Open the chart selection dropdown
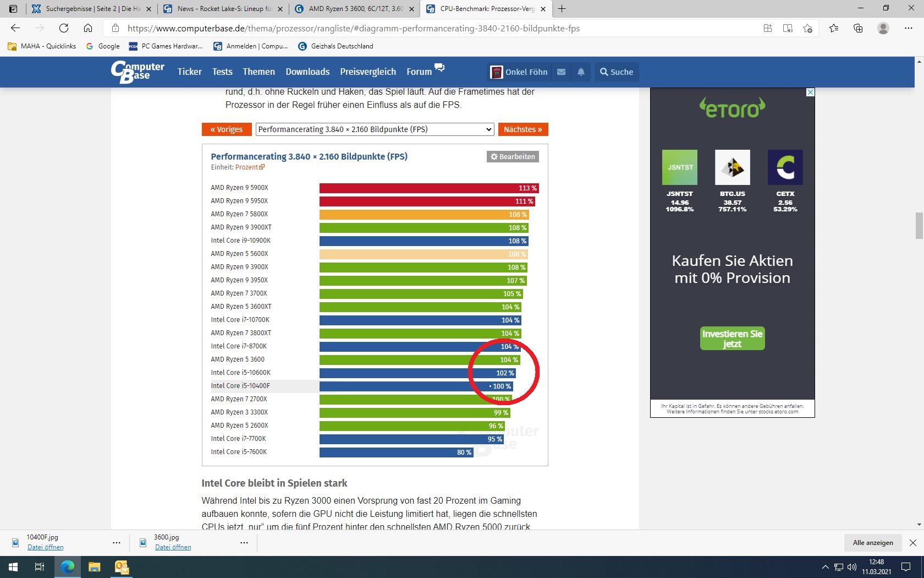Viewport: 924px width, 578px height. (x=375, y=129)
